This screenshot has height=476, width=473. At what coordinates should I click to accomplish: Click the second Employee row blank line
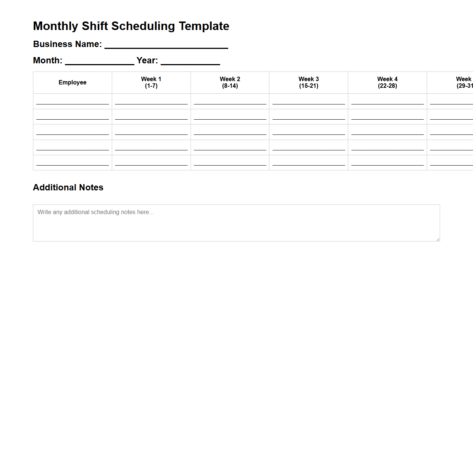[x=72, y=120]
